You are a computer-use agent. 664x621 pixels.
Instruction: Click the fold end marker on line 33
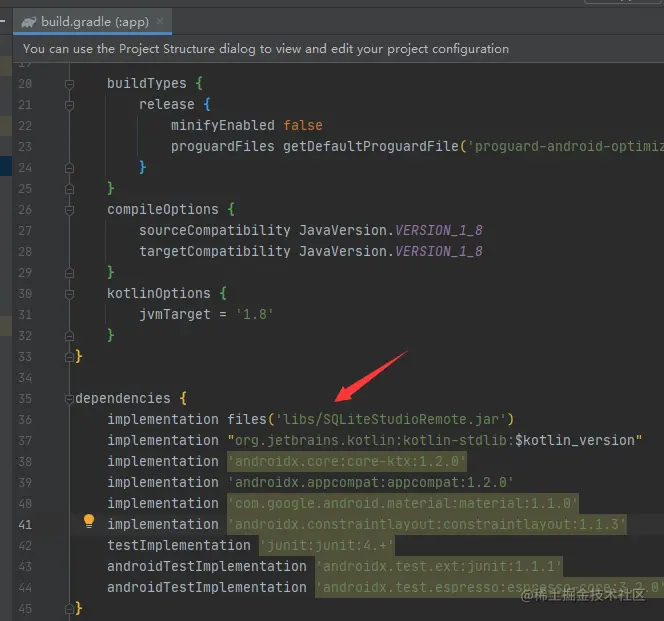click(x=69, y=357)
